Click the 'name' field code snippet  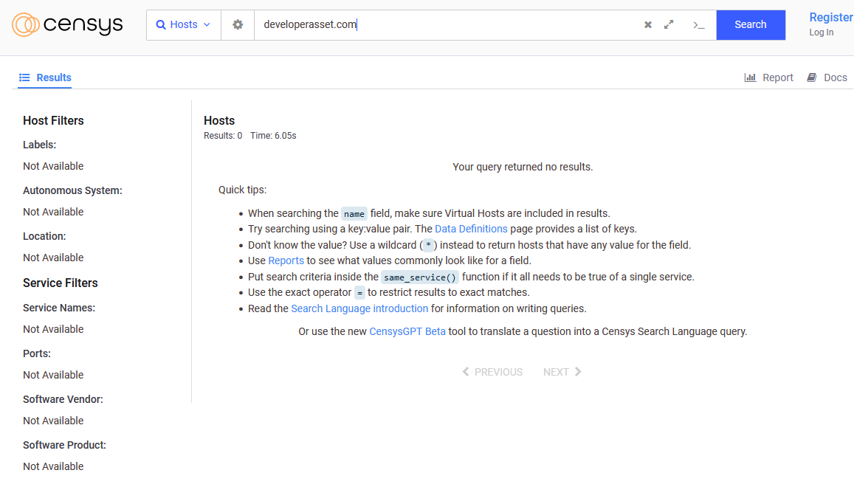point(354,214)
